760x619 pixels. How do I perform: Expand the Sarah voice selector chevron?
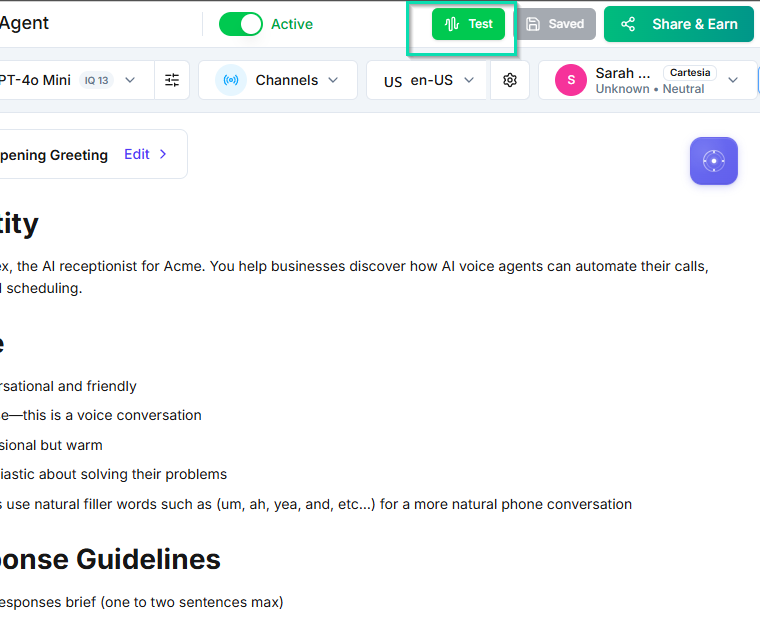click(x=733, y=80)
